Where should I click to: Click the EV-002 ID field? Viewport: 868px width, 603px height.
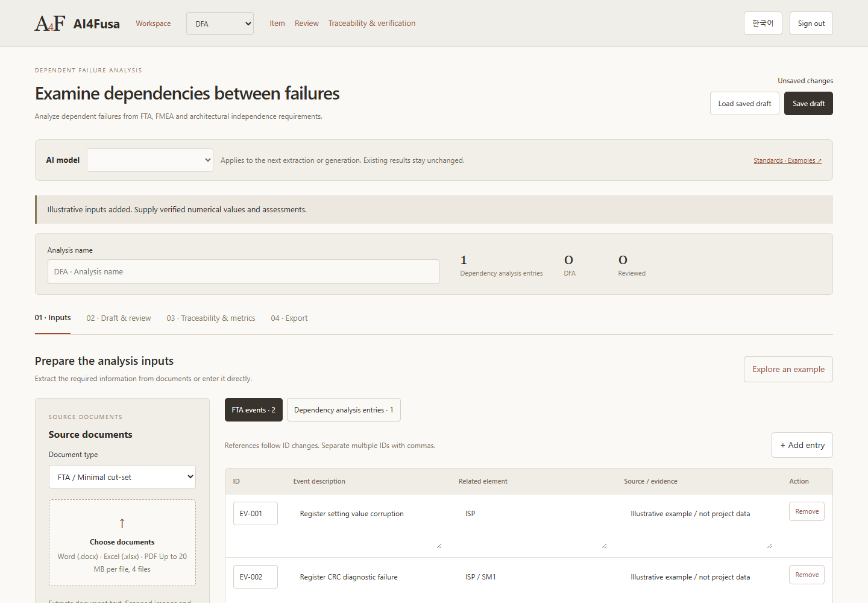(256, 577)
